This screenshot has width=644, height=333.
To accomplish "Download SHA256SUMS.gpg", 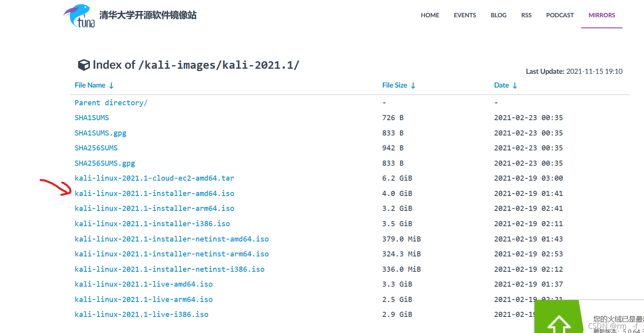I will point(105,163).
